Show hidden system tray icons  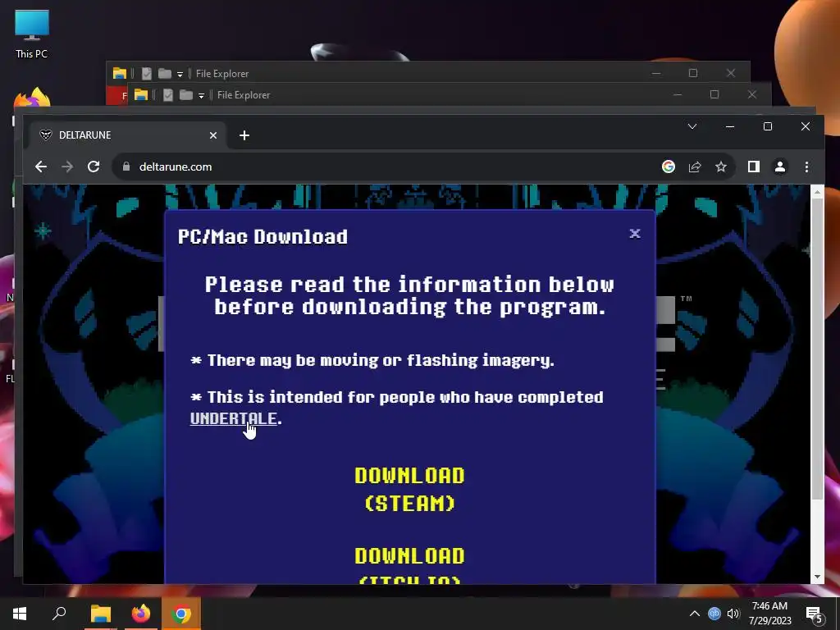[x=694, y=614]
